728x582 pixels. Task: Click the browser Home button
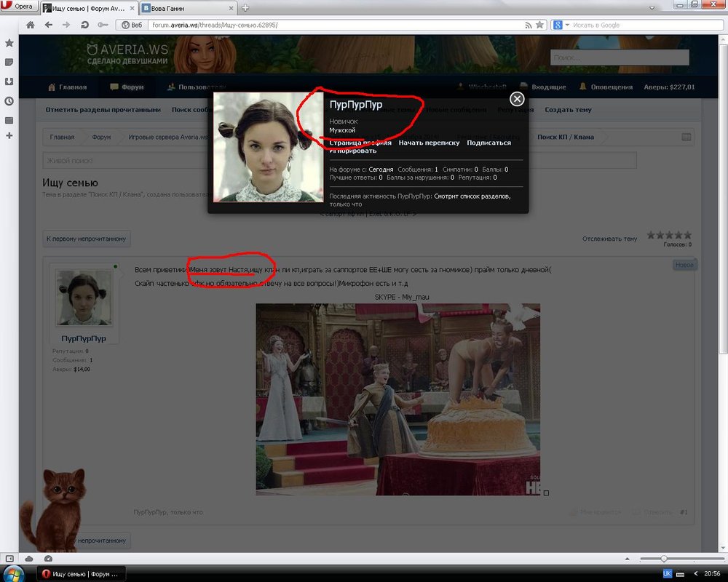coord(31,25)
